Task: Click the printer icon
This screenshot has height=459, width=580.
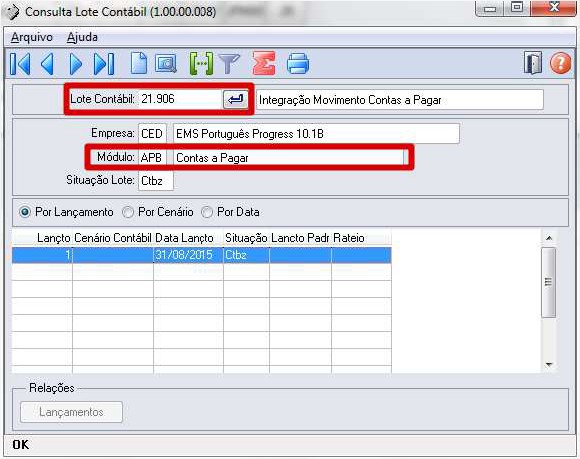Action: 298,63
